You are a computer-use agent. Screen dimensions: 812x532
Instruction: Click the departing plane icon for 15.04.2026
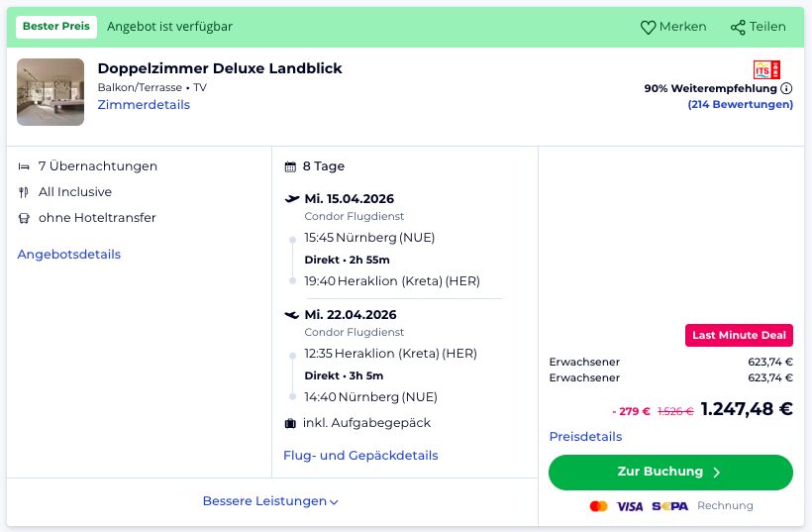click(292, 198)
